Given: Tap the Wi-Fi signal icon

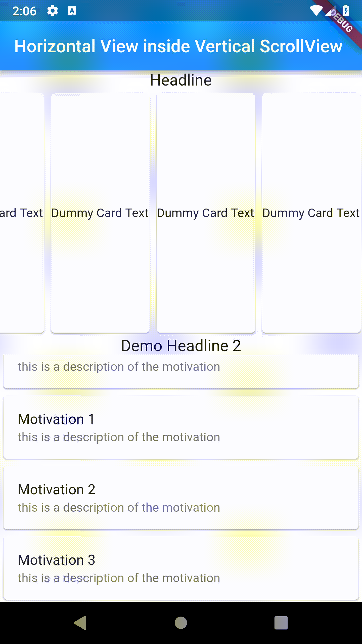Looking at the screenshot, I should [x=316, y=11].
